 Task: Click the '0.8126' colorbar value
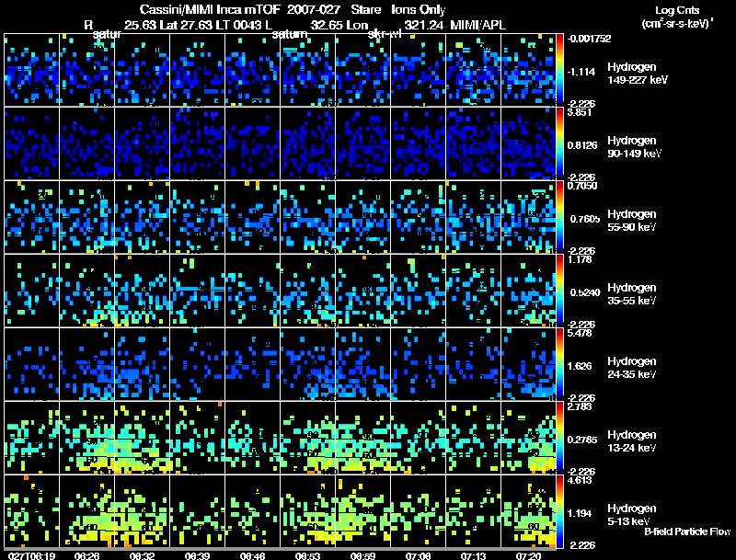(582, 145)
